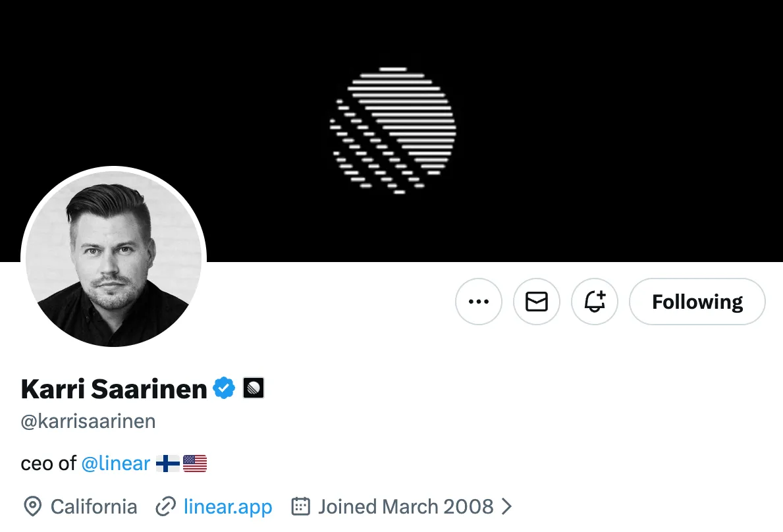This screenshot has width=783, height=532.
Task: Click the calendar icon beside the join date
Action: pos(300,507)
